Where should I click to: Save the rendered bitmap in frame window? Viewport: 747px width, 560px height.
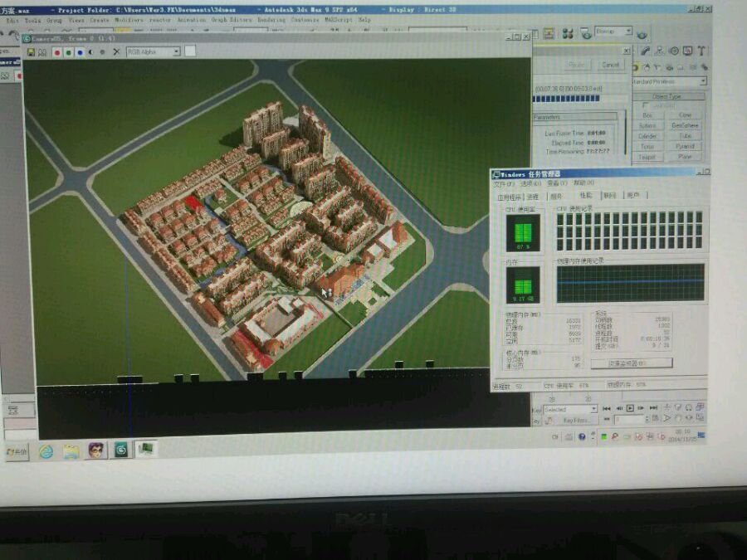tap(31, 52)
